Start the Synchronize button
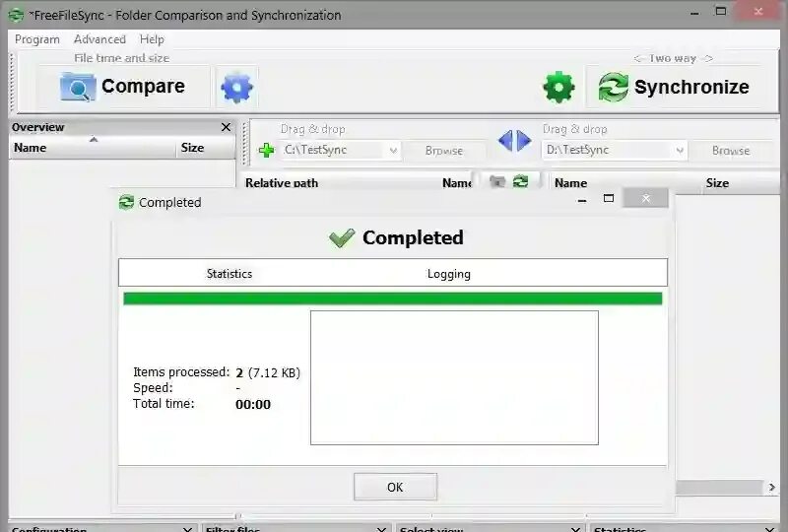The image size is (788, 532). (674, 87)
